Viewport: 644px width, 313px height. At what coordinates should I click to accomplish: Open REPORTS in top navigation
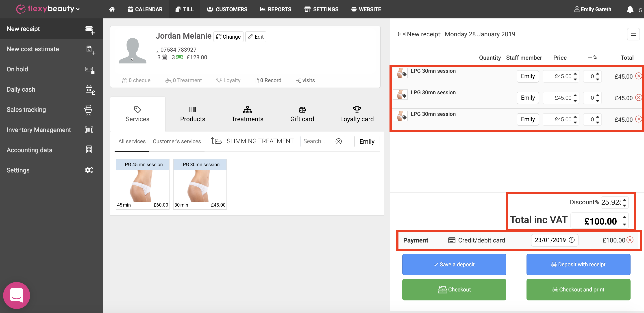(x=276, y=9)
